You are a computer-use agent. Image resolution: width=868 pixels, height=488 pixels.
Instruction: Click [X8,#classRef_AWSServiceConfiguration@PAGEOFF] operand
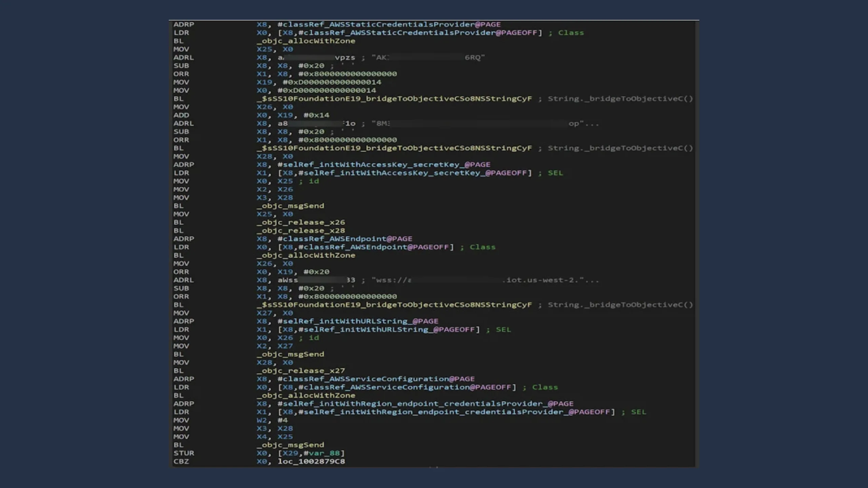[397, 387]
